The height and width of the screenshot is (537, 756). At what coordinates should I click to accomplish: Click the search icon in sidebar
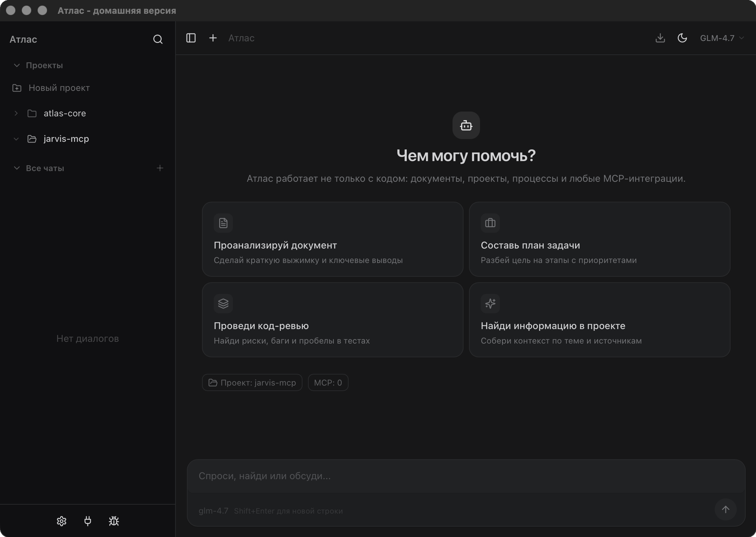158,40
